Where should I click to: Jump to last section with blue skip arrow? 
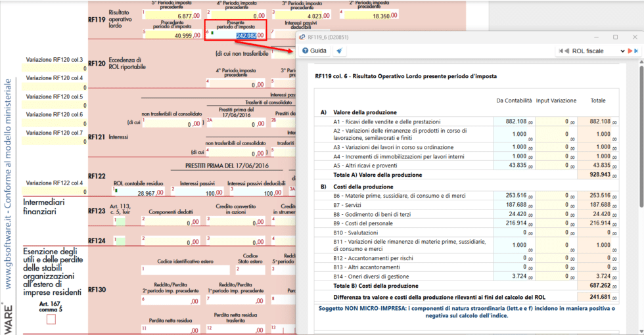click(636, 51)
